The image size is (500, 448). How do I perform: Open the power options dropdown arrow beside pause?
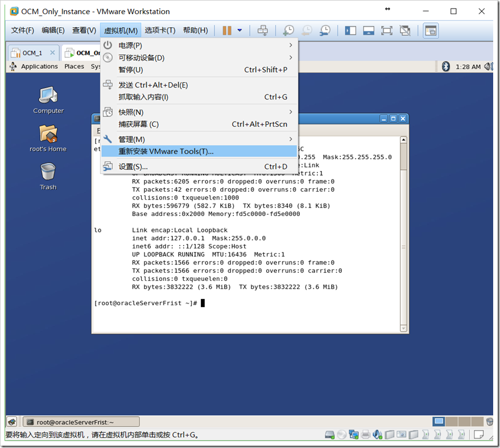click(240, 31)
